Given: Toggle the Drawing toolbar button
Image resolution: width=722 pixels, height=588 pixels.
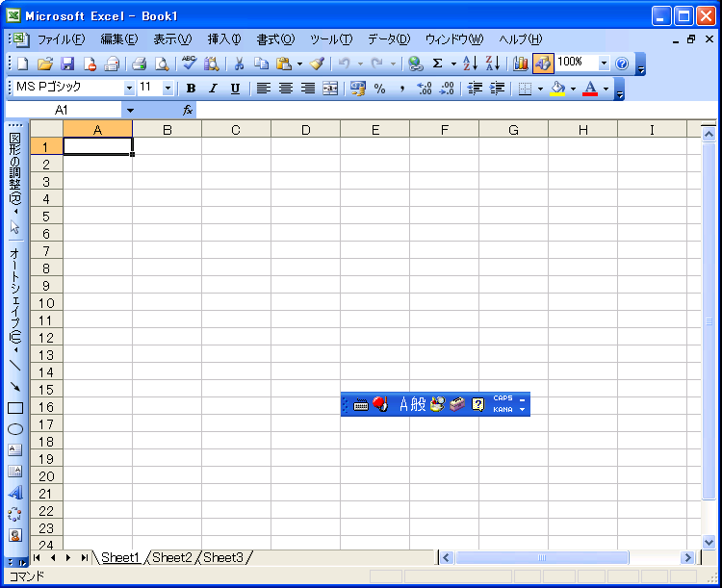Looking at the screenshot, I should click(x=543, y=64).
